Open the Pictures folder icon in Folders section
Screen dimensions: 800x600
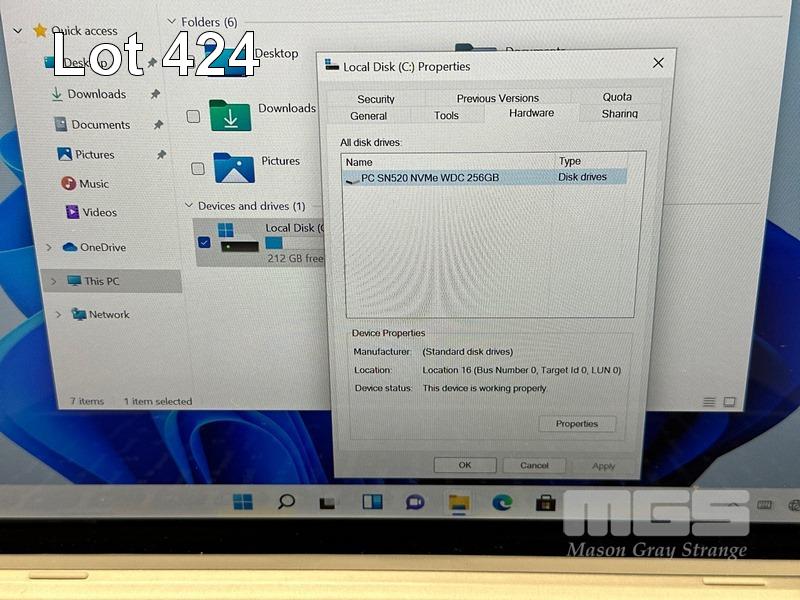[234, 167]
